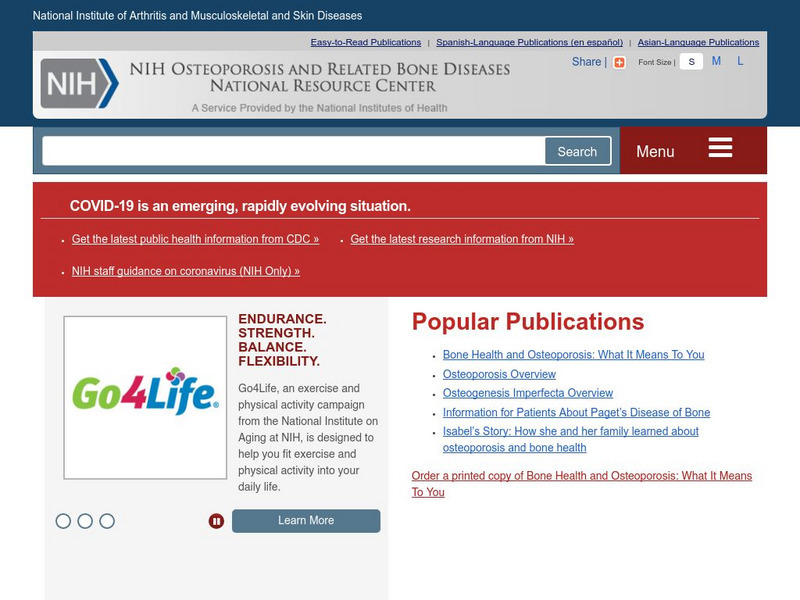Click the orange share plus icon

coord(619,62)
